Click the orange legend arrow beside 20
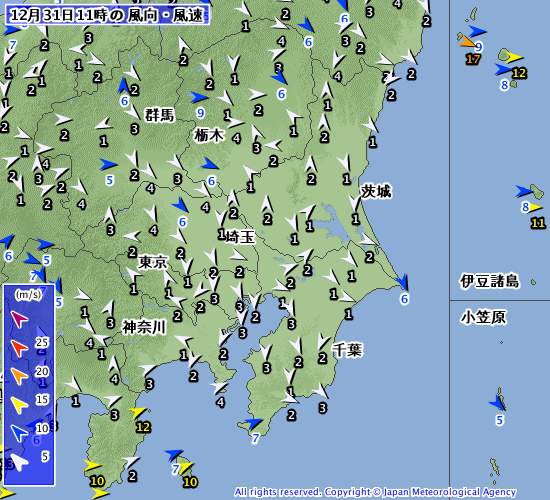The image size is (550, 500). click(x=19, y=375)
